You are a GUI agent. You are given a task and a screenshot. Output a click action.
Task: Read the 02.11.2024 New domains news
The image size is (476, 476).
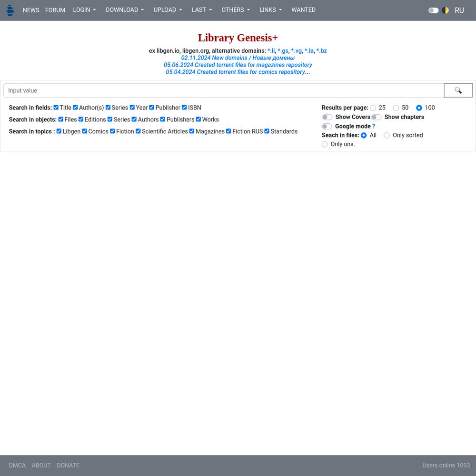238,58
